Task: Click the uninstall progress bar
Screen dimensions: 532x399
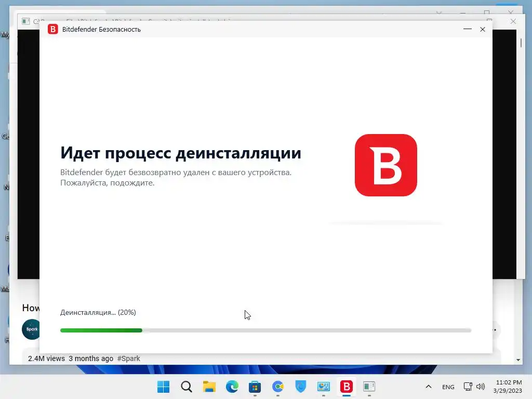Action: (x=265, y=330)
